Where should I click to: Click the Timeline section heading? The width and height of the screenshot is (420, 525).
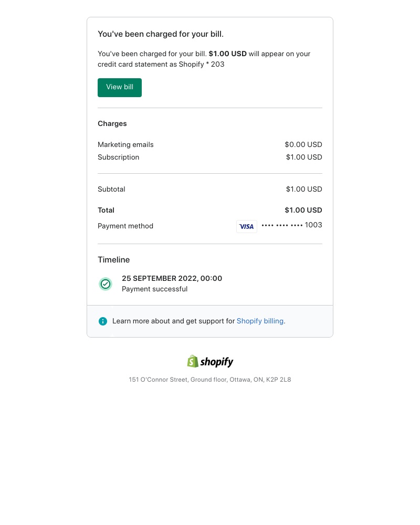pos(113,259)
